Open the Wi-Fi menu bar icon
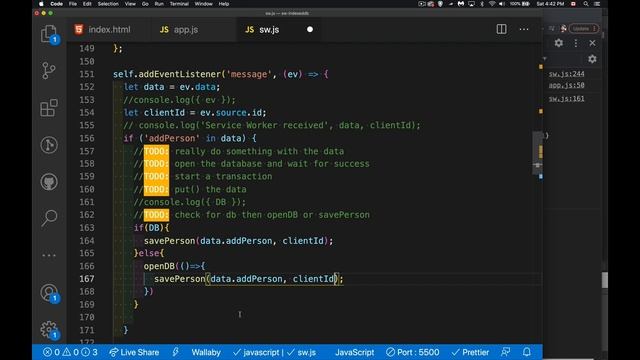This screenshot has height=360, width=640. pos(492,4)
